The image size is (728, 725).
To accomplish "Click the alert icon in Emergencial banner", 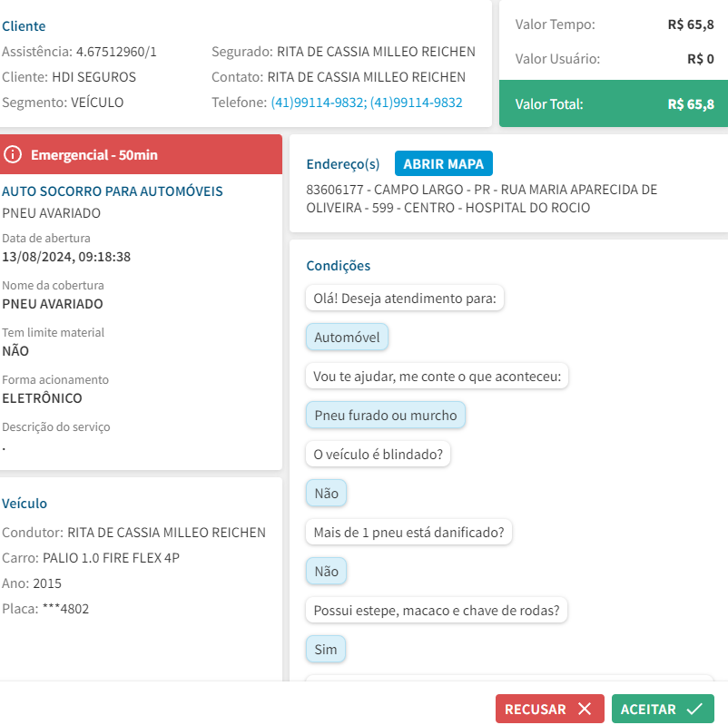I will (13, 154).
